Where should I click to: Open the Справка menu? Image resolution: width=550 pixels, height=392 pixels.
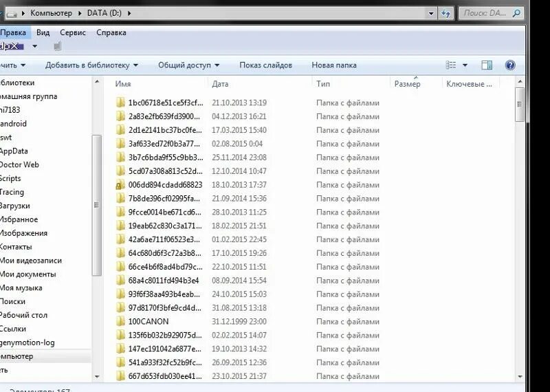[x=111, y=32]
